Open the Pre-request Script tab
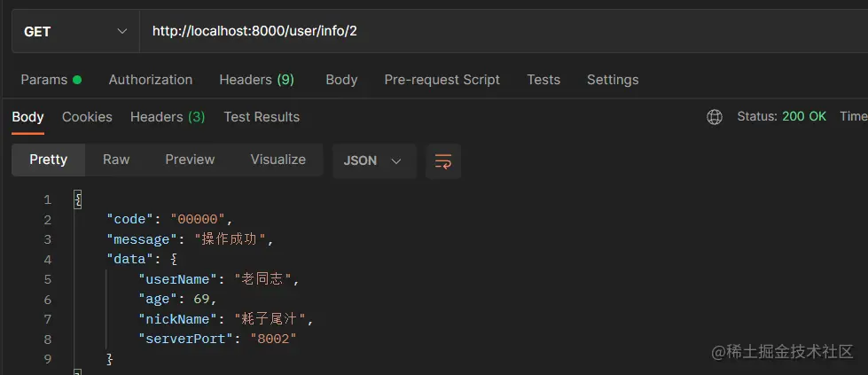This screenshot has height=375, width=868. tap(442, 80)
